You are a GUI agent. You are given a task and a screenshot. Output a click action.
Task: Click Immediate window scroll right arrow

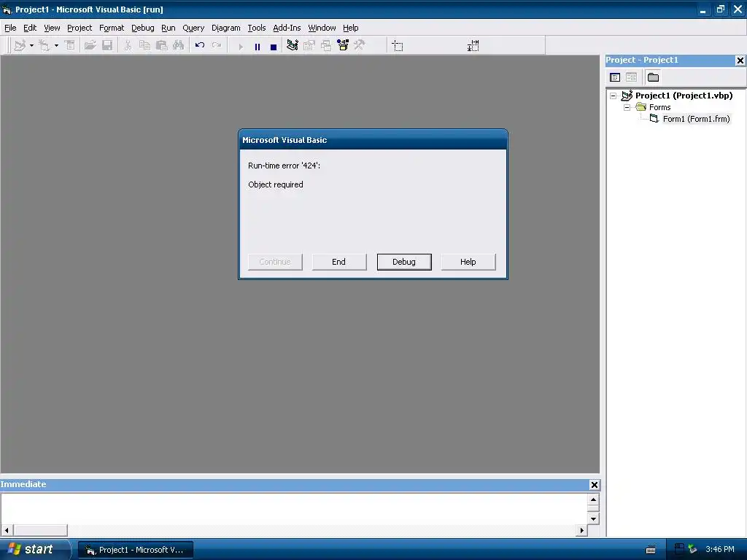581,530
